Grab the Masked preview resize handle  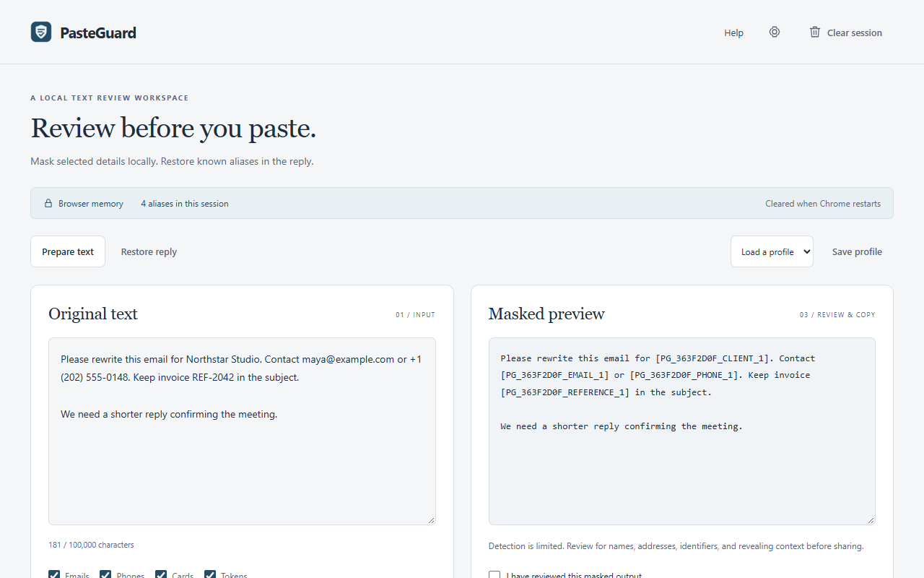pyautogui.click(x=871, y=520)
